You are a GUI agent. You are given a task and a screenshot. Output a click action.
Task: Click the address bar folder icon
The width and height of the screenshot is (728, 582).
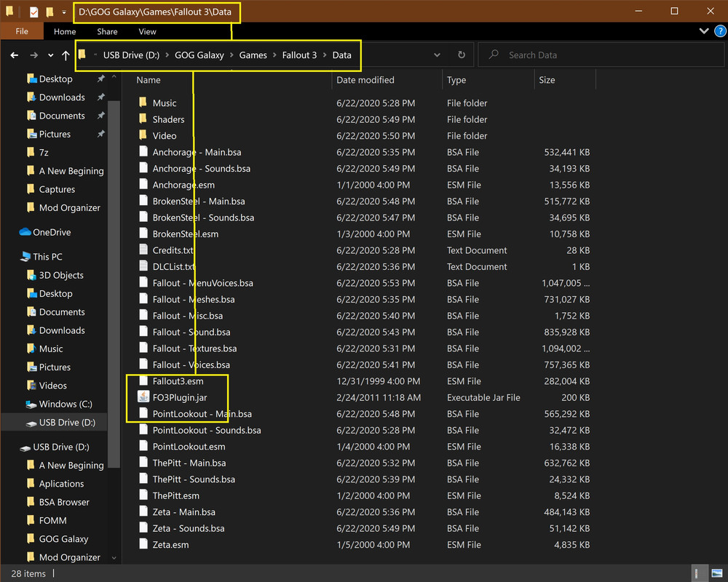pos(82,55)
